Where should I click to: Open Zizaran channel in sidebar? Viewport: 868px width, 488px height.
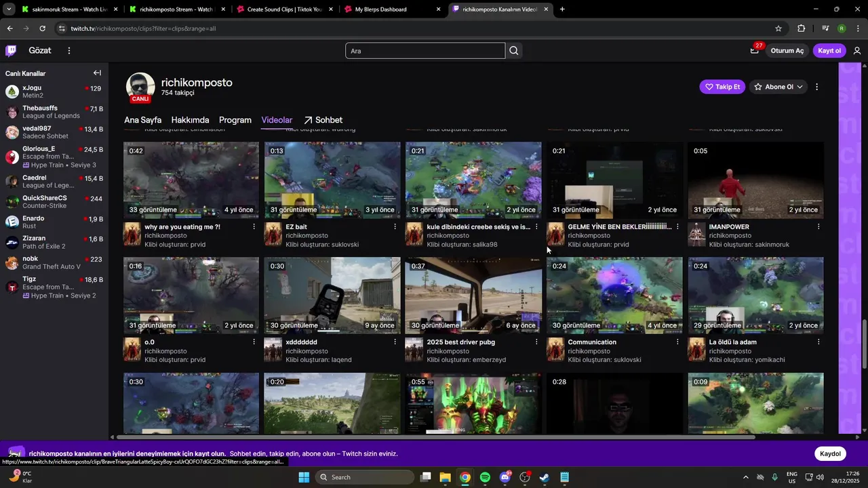click(54, 242)
